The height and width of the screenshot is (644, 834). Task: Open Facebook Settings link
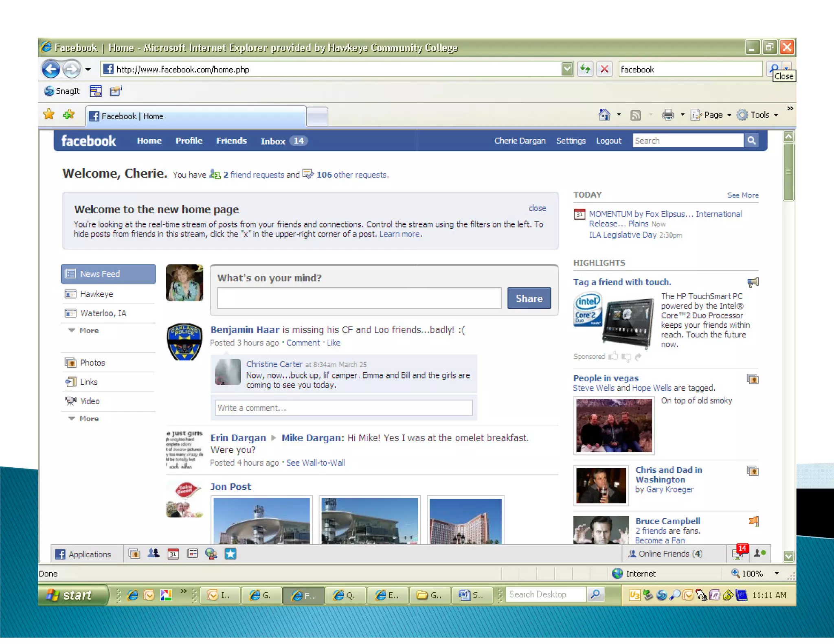[571, 141]
